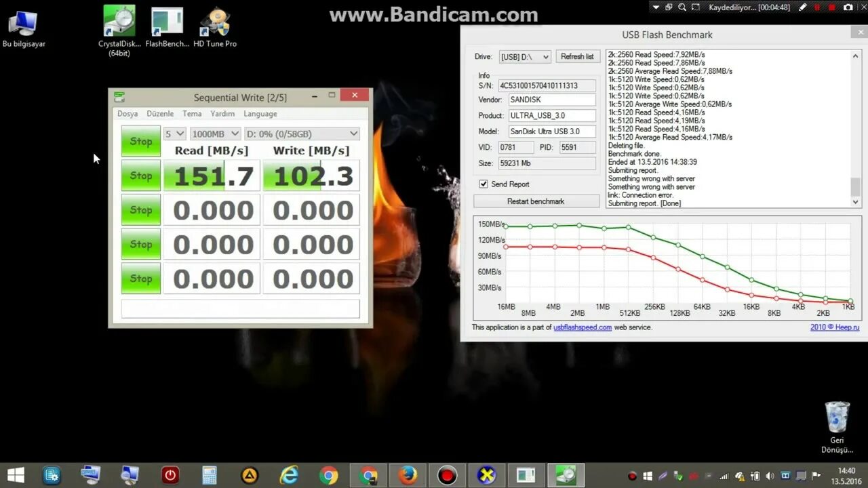Screen dimensions: 868x488
Task: Open the D: 0% (0/58GB) drive dropdown
Action: (302, 134)
